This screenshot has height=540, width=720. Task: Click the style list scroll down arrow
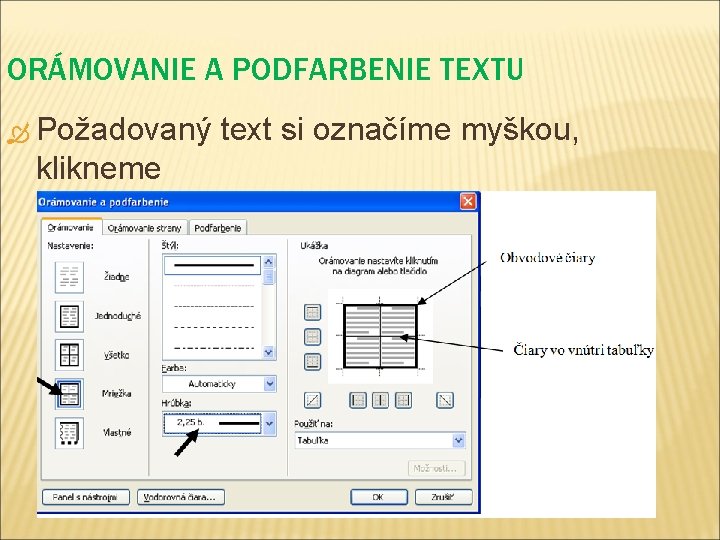[269, 352]
